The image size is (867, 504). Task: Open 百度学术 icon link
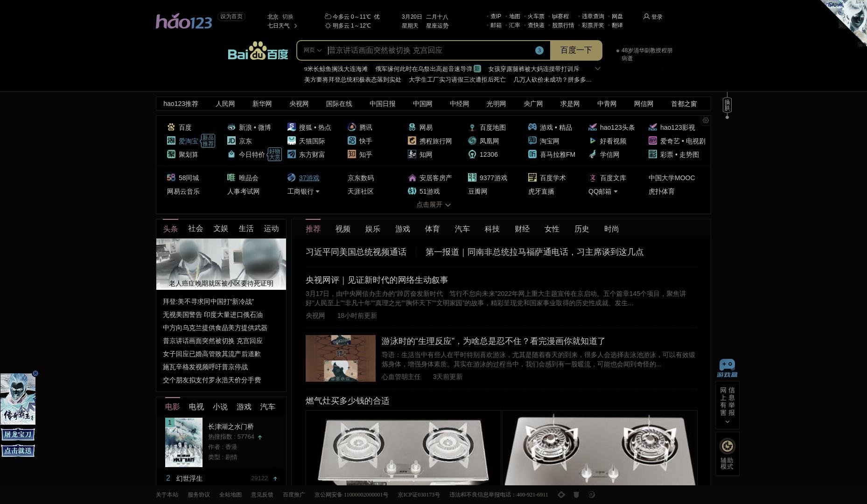point(532,177)
